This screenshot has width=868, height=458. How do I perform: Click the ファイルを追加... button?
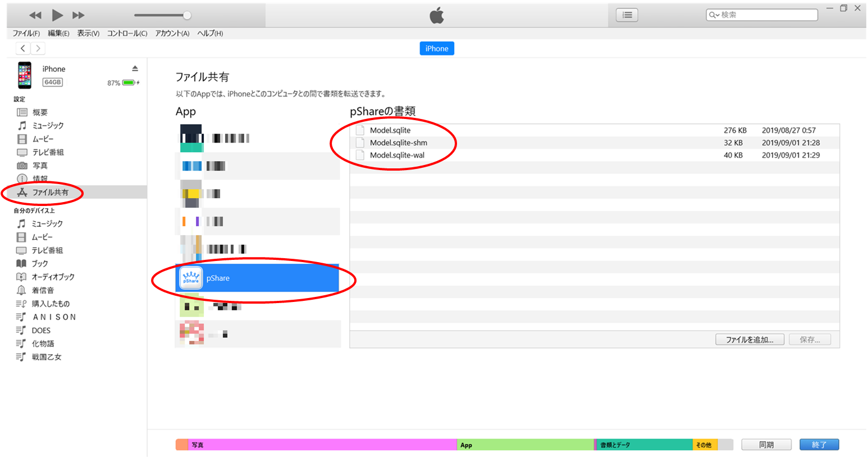[x=750, y=340]
